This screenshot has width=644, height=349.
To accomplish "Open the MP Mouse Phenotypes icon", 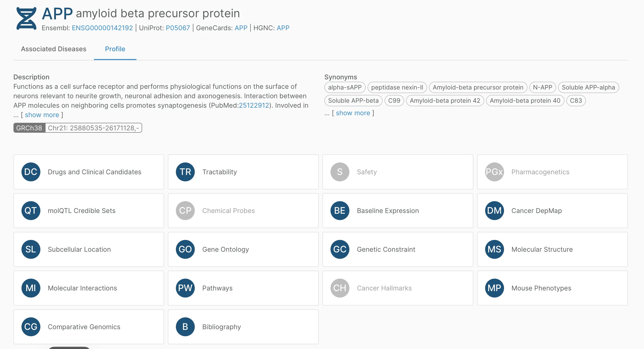I will [x=494, y=288].
